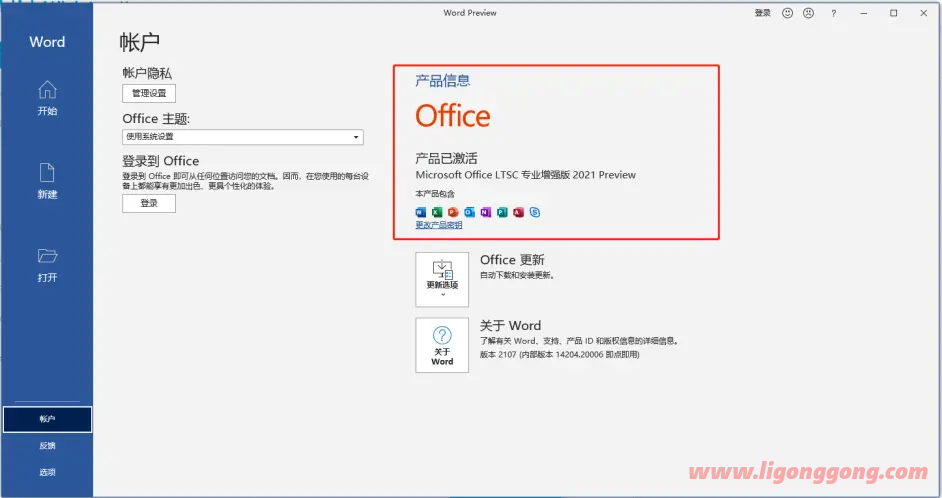Click the PowerPoint icon in product list
The image size is (942, 498).
[x=453, y=212]
